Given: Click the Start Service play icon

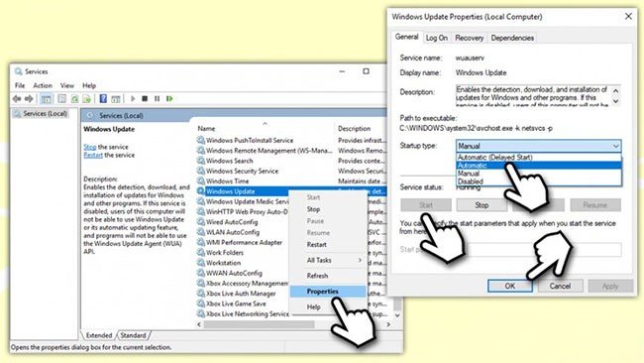Looking at the screenshot, I should (133, 98).
